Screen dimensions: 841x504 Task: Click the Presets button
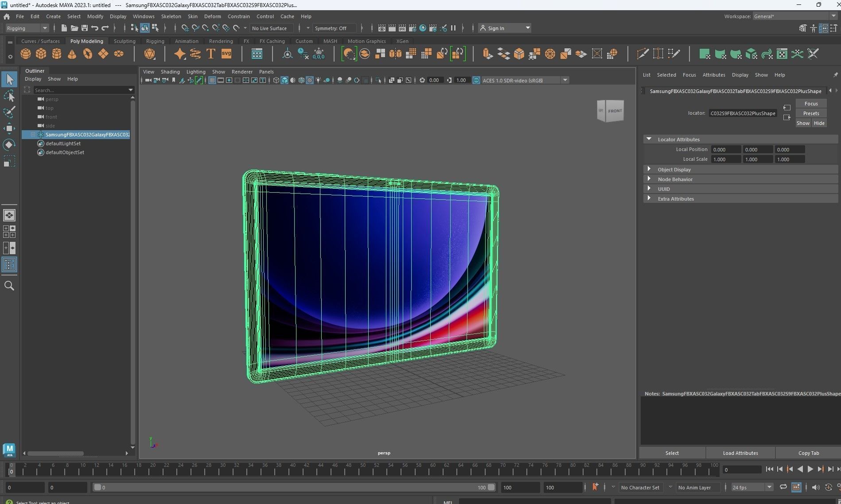point(811,113)
